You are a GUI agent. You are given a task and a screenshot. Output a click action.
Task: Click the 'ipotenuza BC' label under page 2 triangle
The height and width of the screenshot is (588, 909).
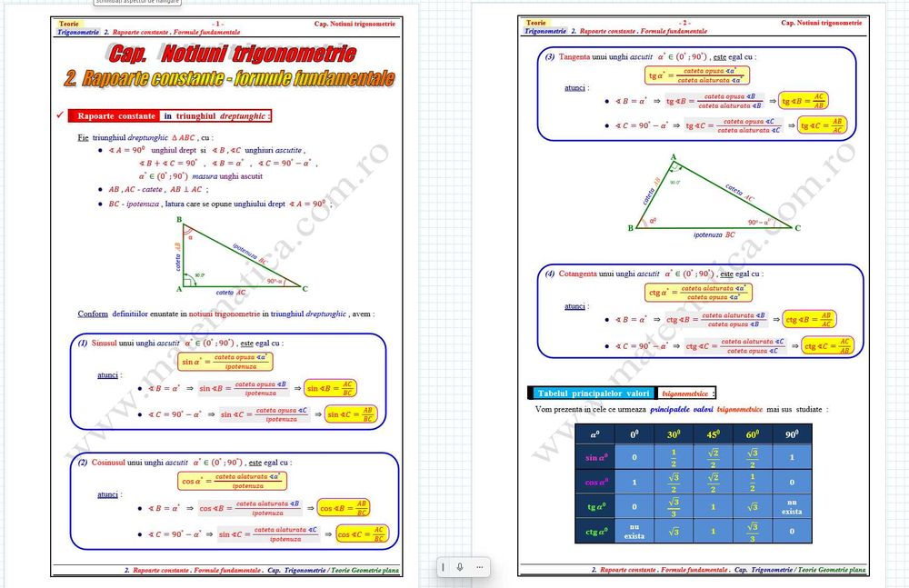[x=714, y=234]
